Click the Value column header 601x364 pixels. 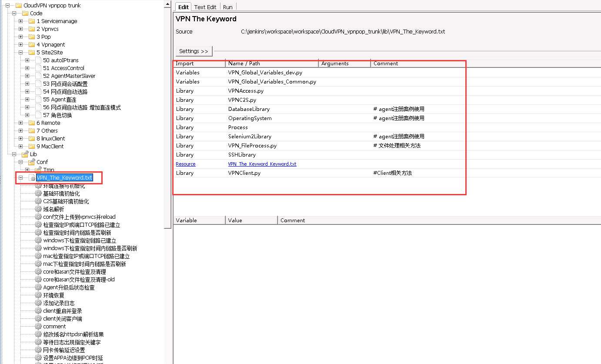(251, 220)
